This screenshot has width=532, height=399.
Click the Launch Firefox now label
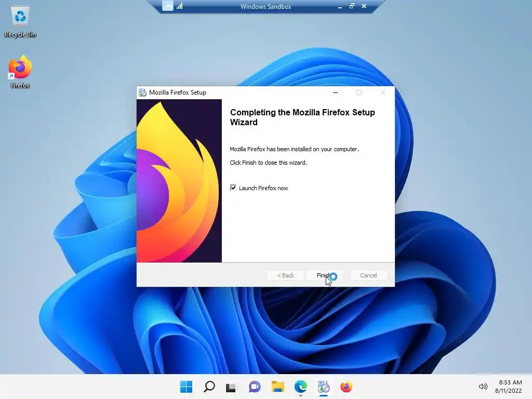tap(263, 188)
